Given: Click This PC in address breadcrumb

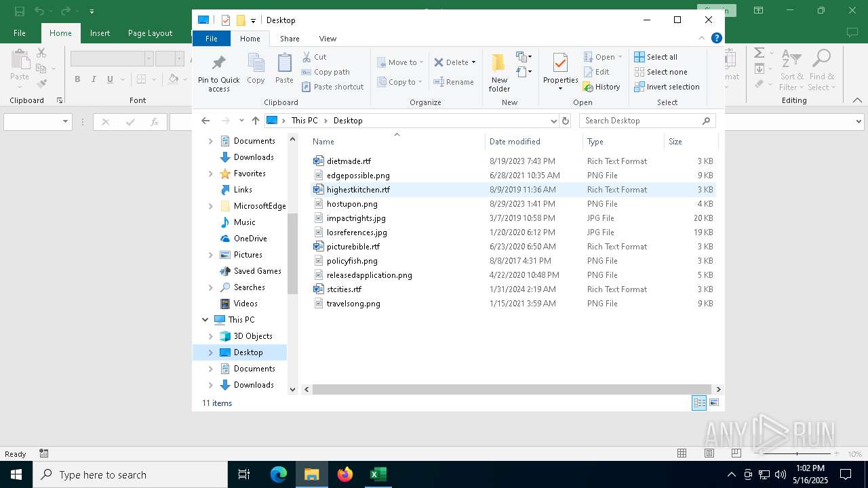Looking at the screenshot, I should tap(304, 121).
